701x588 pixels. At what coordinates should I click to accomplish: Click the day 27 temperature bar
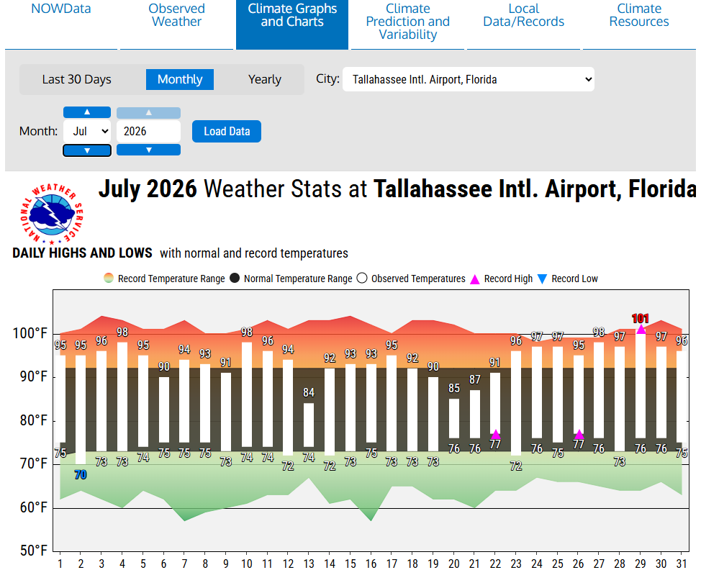click(x=599, y=390)
